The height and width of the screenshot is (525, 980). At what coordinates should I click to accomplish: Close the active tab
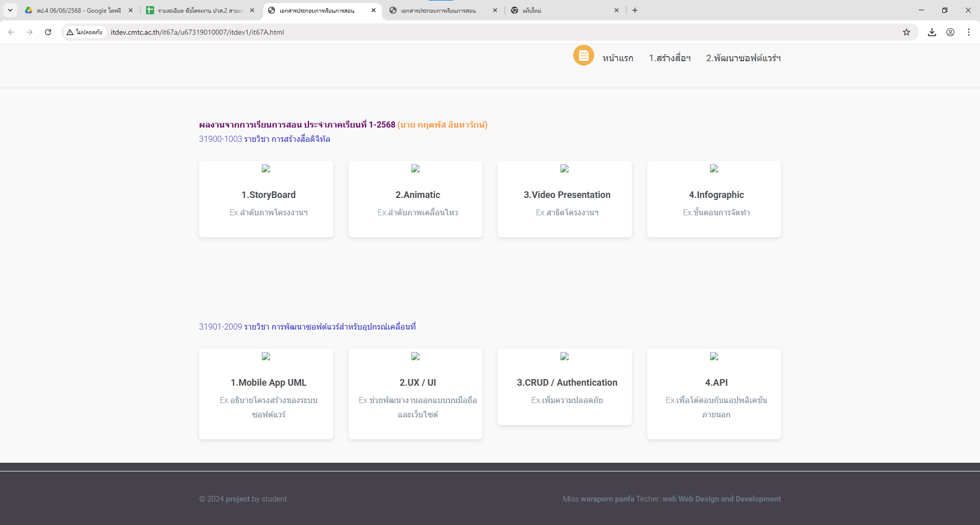(374, 10)
